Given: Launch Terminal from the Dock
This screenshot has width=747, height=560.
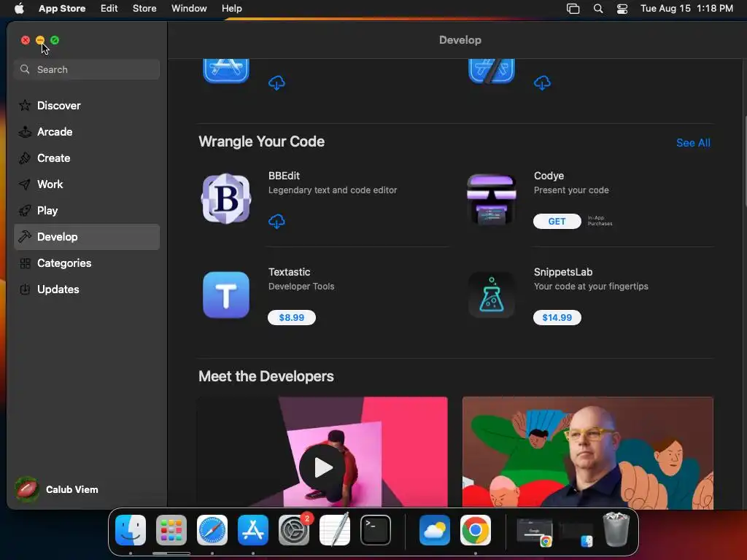Looking at the screenshot, I should 376,530.
